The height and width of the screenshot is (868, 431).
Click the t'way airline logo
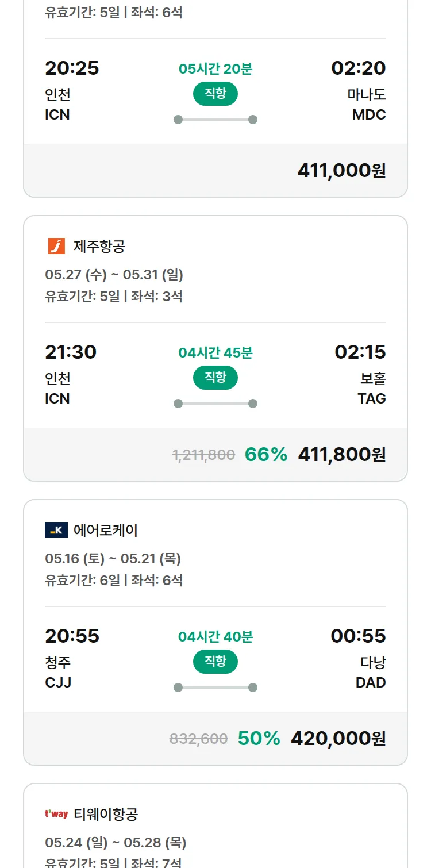point(56,814)
